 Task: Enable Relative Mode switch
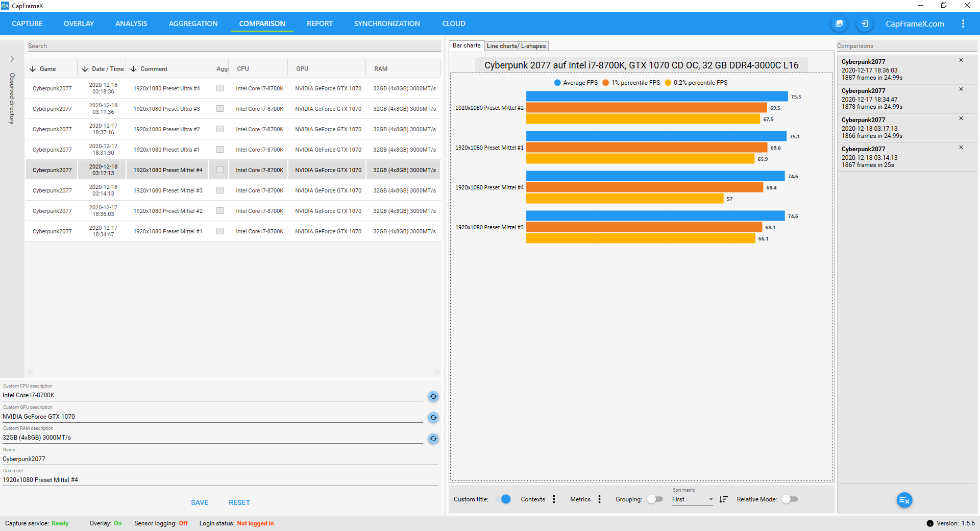click(790, 499)
